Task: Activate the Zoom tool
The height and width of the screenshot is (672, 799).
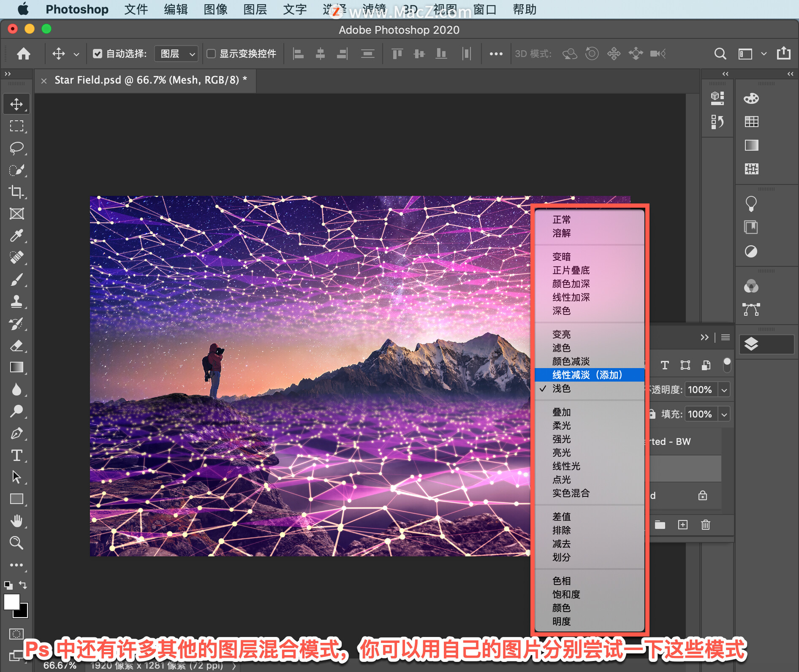Action: click(16, 543)
